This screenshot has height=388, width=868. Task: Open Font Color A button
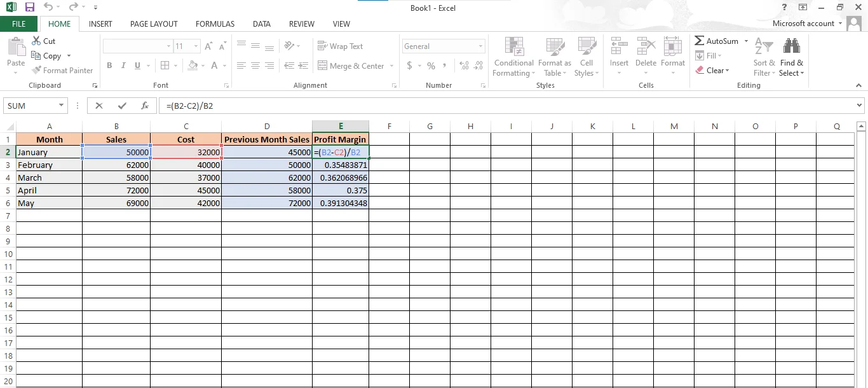pos(215,66)
